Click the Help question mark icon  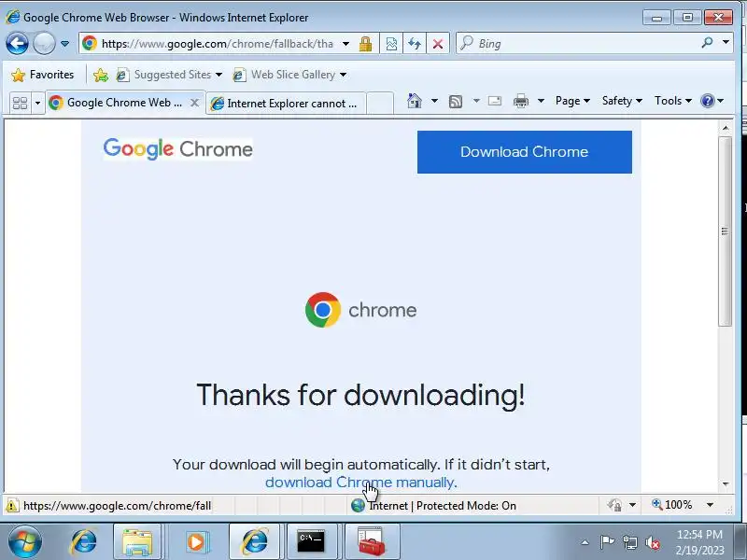tap(708, 101)
